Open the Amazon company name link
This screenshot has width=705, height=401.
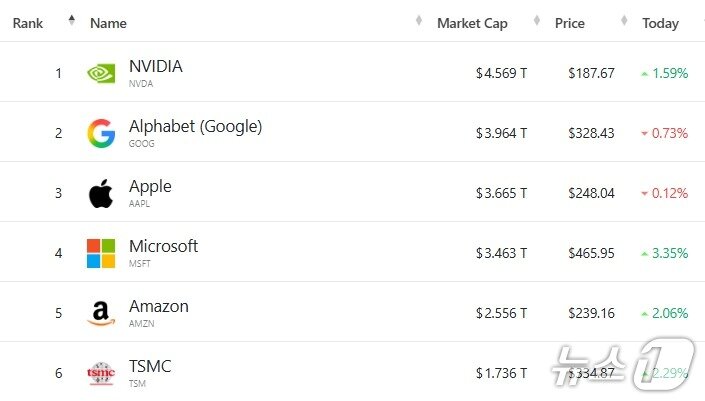click(x=158, y=307)
